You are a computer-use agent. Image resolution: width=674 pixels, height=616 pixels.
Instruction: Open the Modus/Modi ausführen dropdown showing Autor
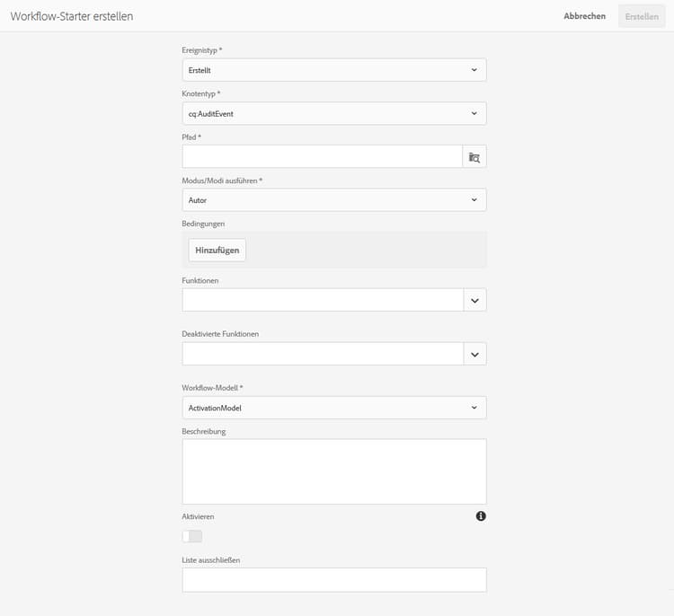(334, 199)
